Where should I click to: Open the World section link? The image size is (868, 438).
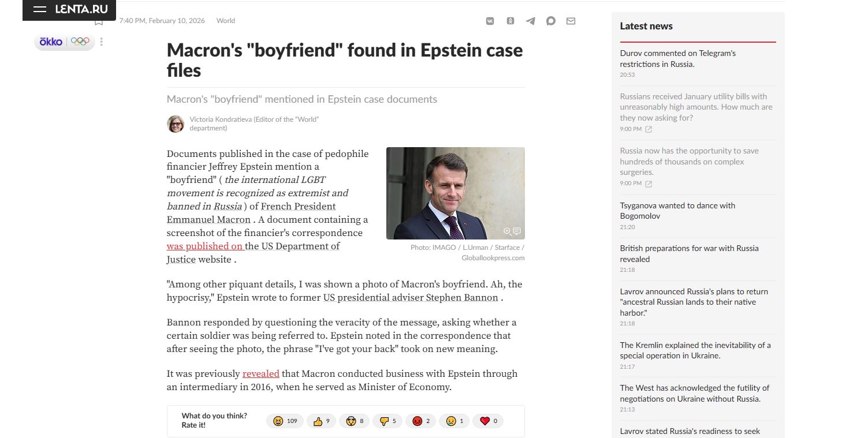tap(225, 21)
